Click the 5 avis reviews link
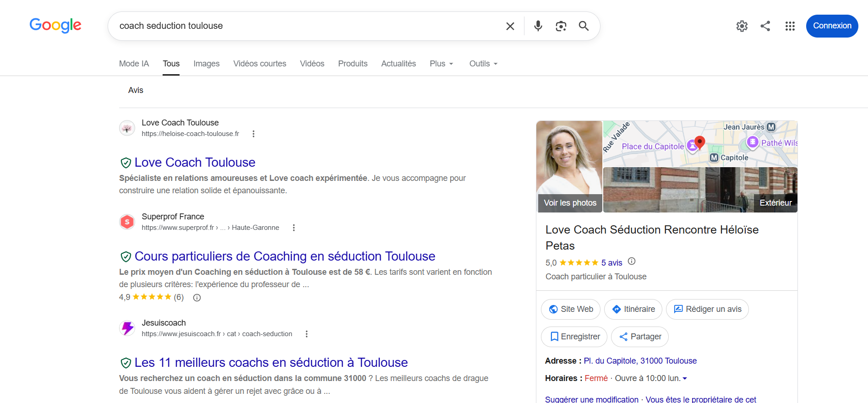Viewport: 868px width, 403px height. [x=611, y=263]
